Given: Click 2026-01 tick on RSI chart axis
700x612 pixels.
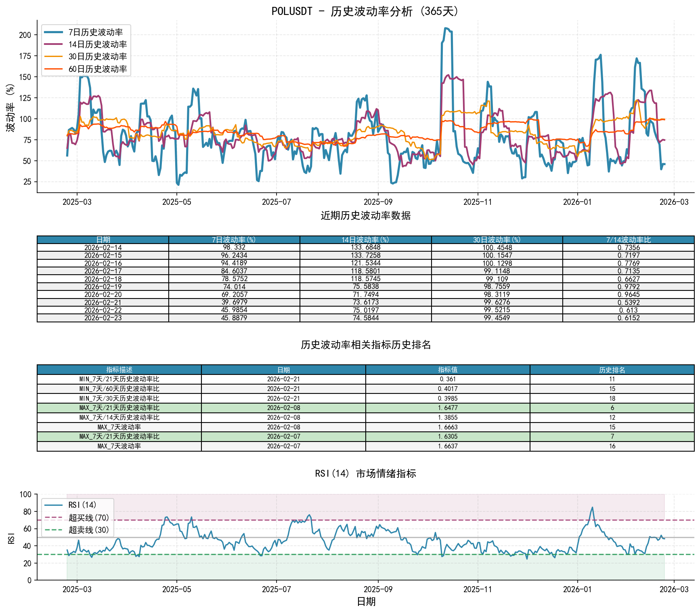Looking at the screenshot, I should tap(577, 589).
